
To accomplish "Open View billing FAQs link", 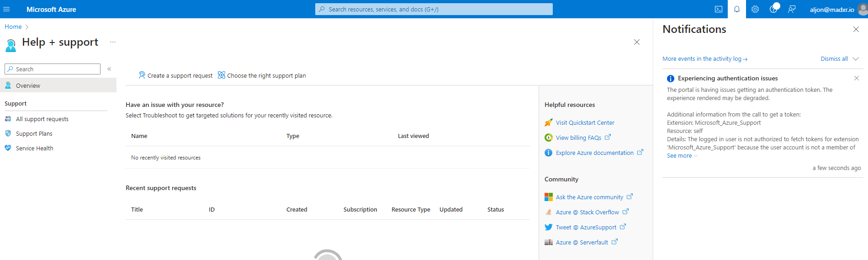I will (578, 138).
